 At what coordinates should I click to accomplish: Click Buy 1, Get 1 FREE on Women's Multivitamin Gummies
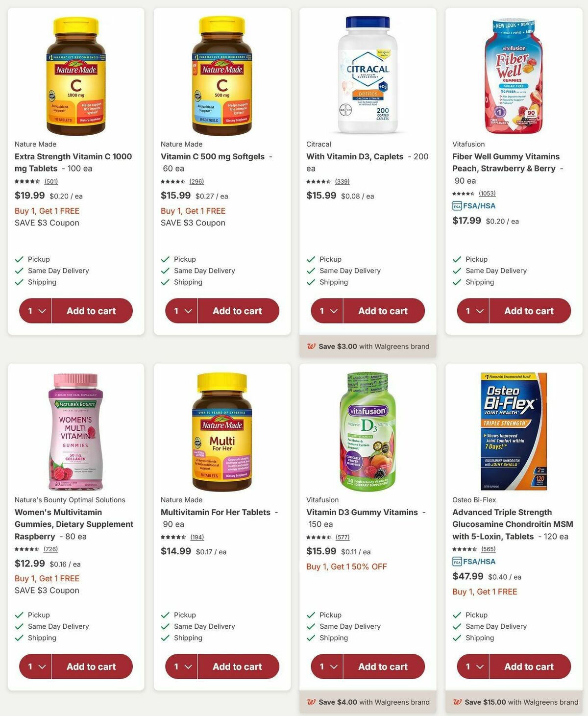coord(47,578)
